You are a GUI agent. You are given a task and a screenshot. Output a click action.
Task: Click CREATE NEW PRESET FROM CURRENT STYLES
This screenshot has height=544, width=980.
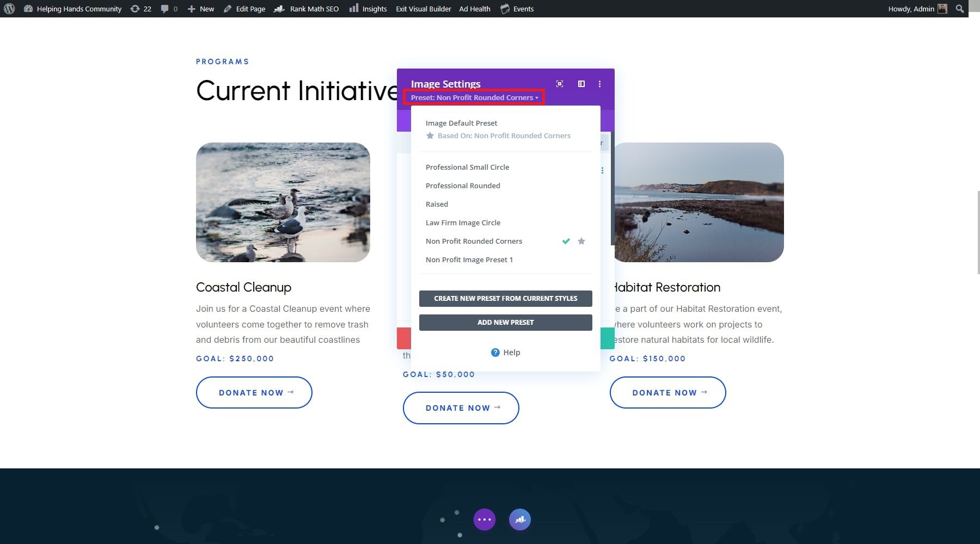pyautogui.click(x=505, y=298)
